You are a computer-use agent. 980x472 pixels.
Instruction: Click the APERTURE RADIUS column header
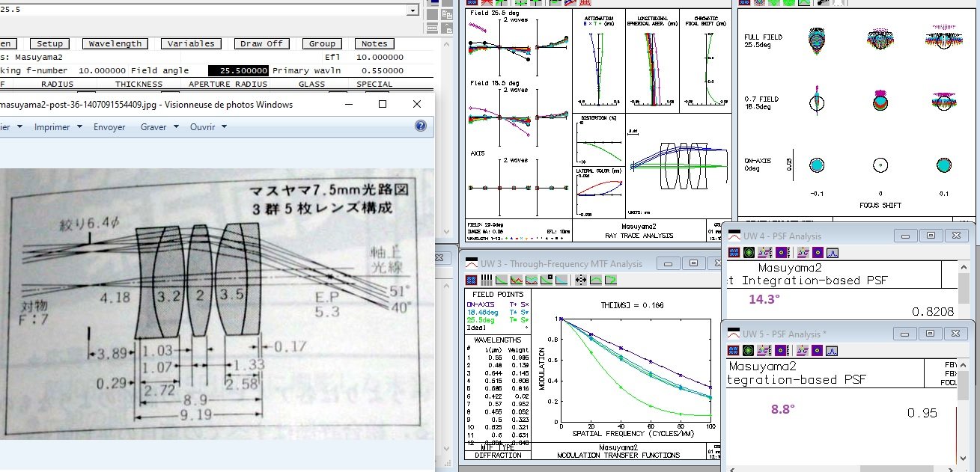(x=228, y=84)
